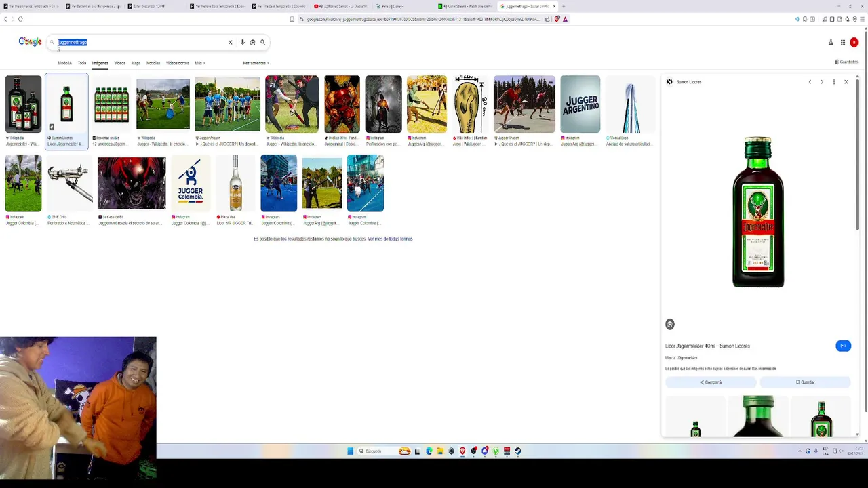The height and width of the screenshot is (488, 868).
Task: Click large Jägermeister bottle preview image
Action: tap(758, 211)
